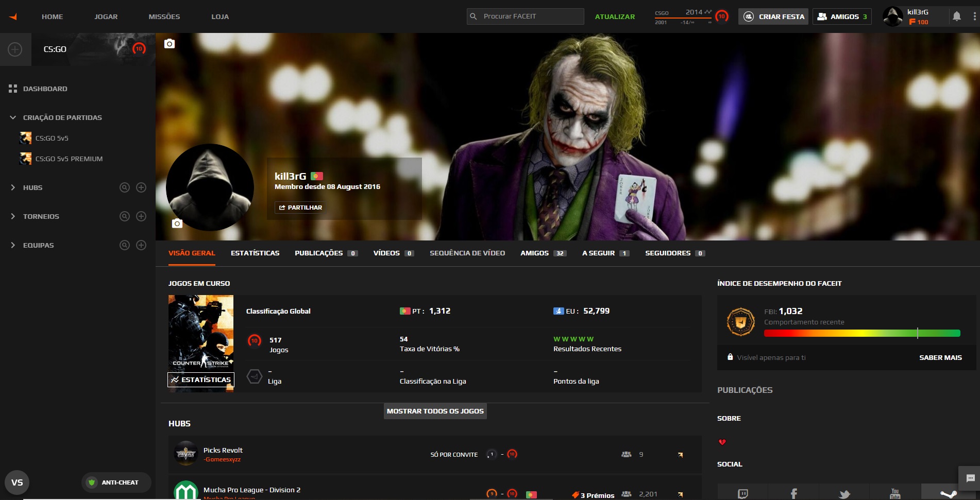Switch to the Publicações tab
This screenshot has width=980, height=500.
[326, 253]
